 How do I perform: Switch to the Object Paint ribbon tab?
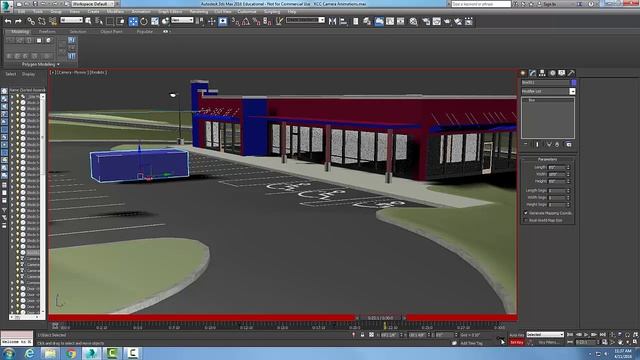click(x=111, y=31)
